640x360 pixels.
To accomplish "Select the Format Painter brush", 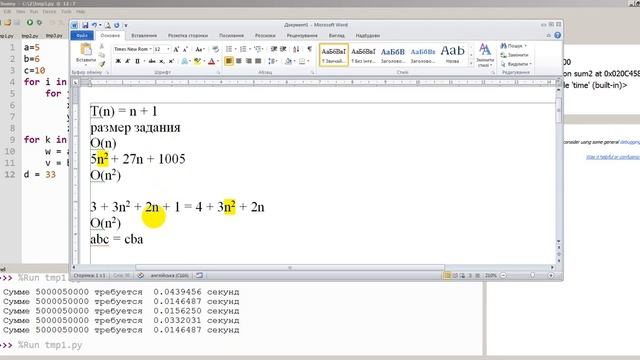I will tap(102, 64).
